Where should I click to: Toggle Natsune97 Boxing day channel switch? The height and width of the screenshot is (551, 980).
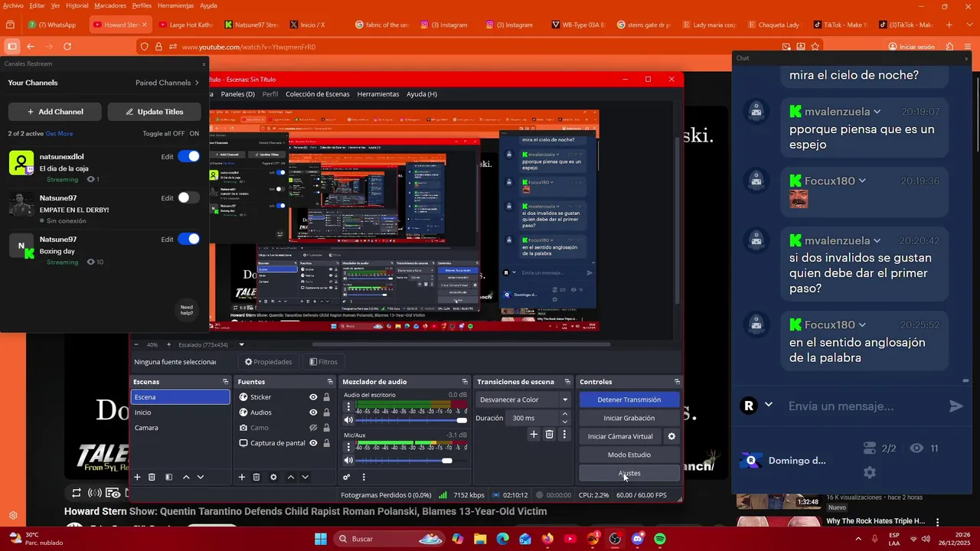pos(188,239)
